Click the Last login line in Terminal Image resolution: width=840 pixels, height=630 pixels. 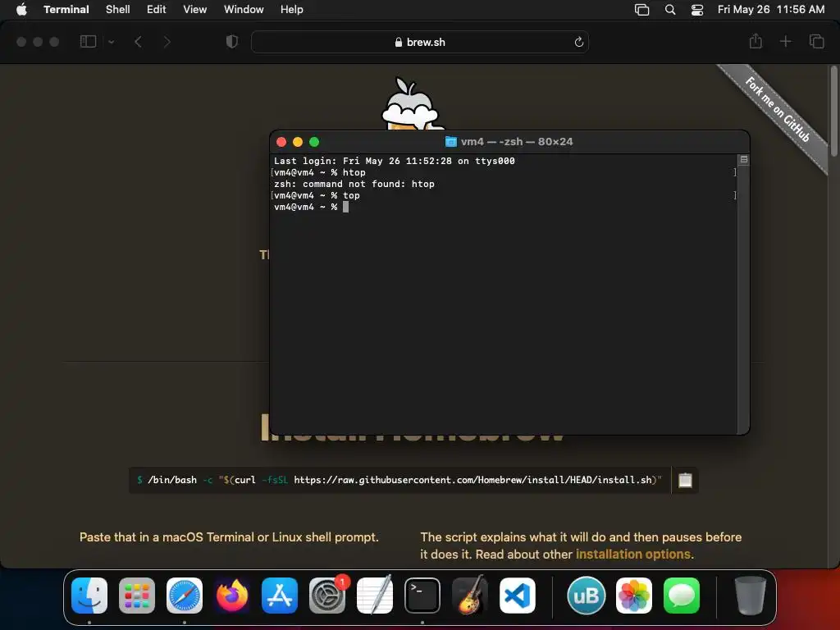395,161
